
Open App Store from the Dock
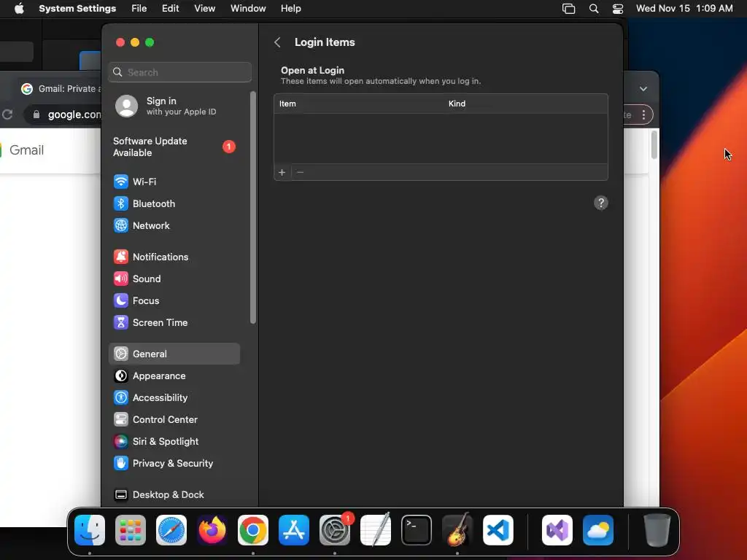294,530
